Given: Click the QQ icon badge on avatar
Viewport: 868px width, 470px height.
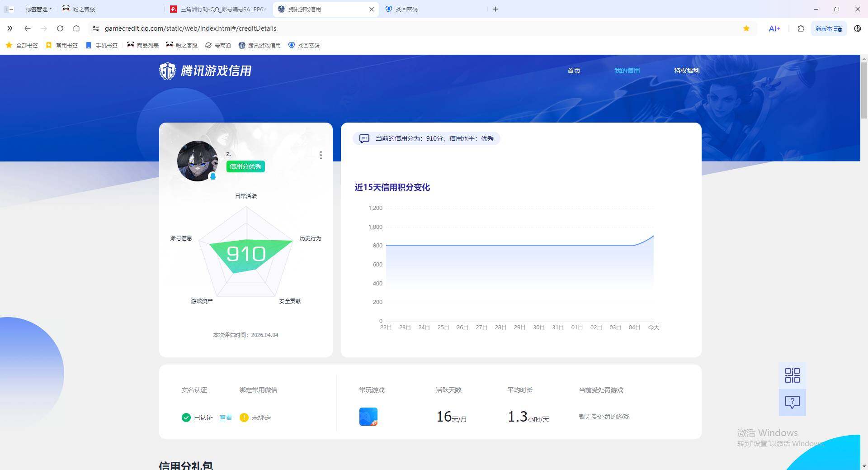Looking at the screenshot, I should click(213, 176).
